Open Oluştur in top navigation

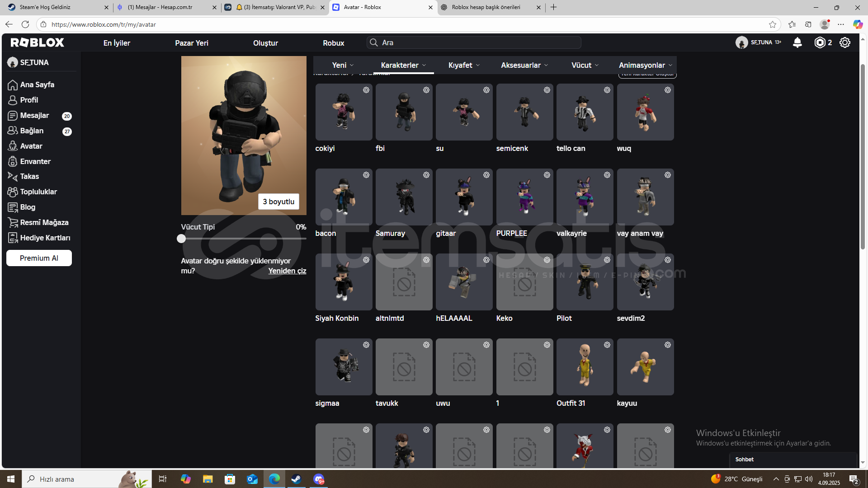click(x=265, y=43)
